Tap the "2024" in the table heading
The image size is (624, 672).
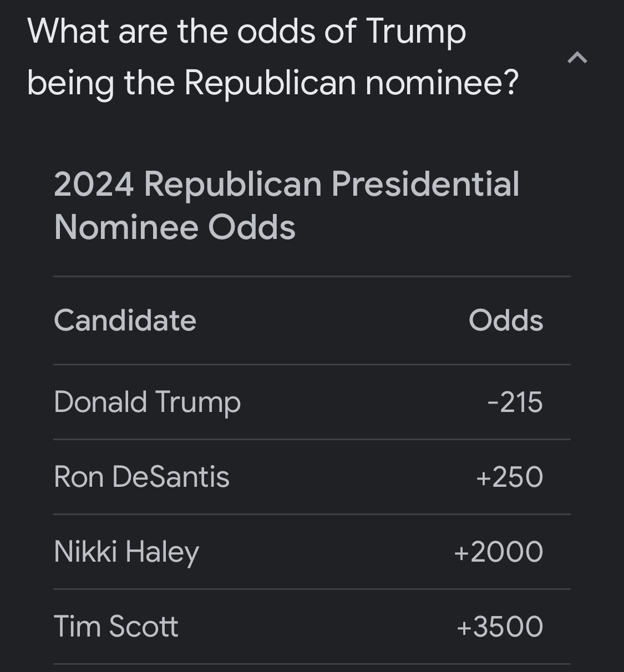(94, 184)
